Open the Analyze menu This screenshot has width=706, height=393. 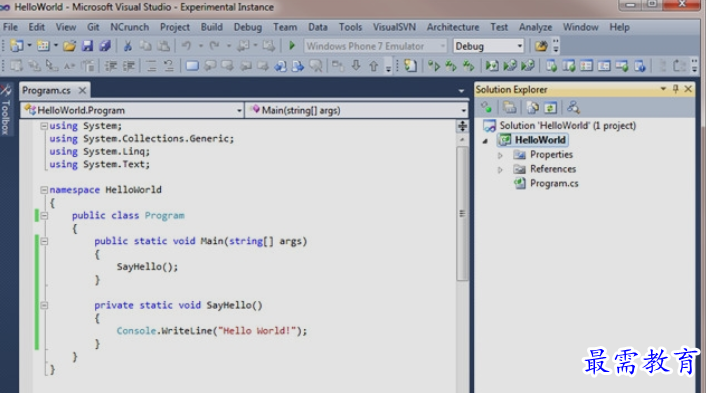(535, 27)
